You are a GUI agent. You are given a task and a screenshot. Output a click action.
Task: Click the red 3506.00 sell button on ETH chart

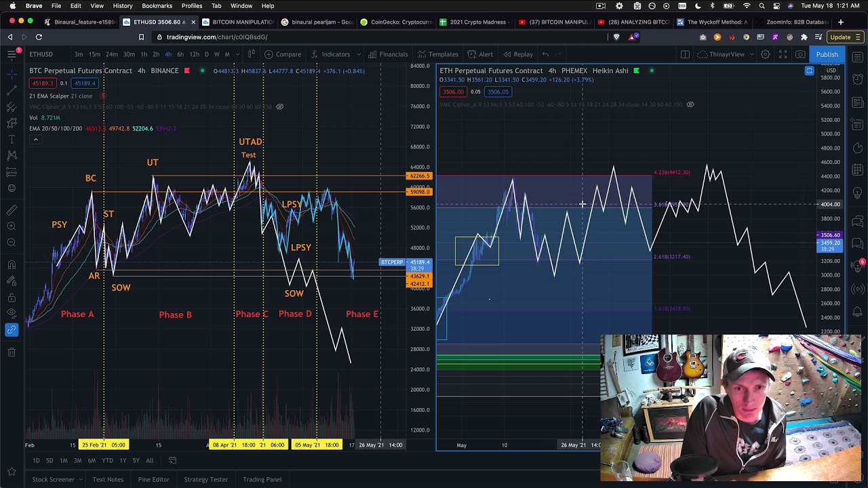[452, 91]
